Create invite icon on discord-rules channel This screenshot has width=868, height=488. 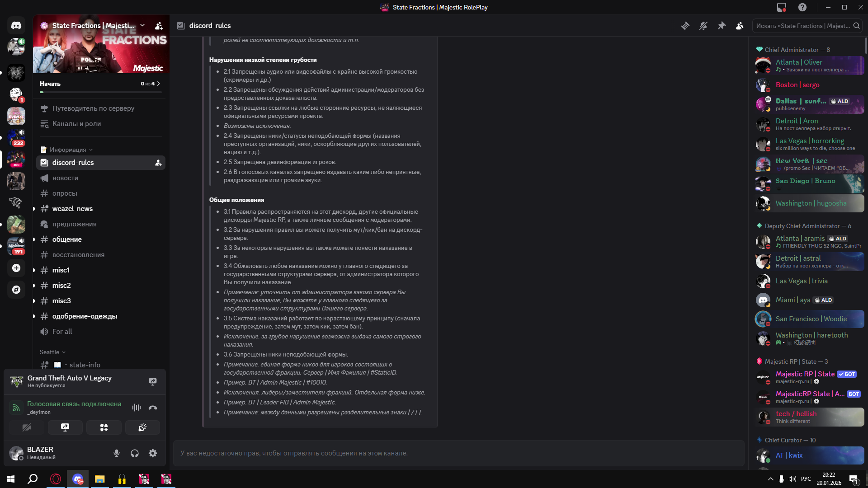coord(158,163)
